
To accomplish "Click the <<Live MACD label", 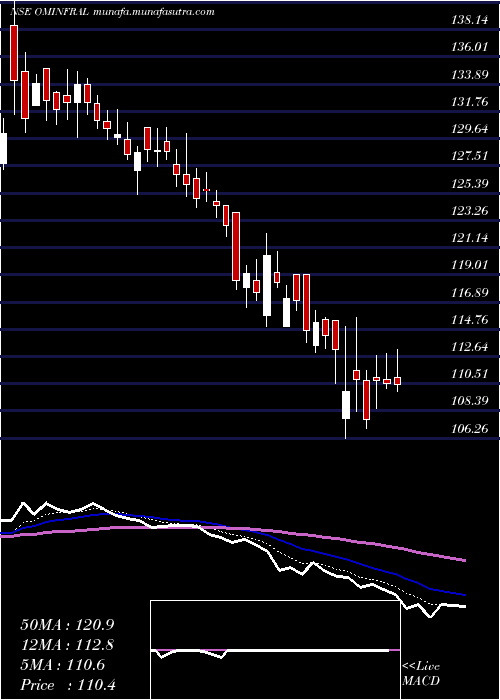I will pyautogui.click(x=421, y=674).
